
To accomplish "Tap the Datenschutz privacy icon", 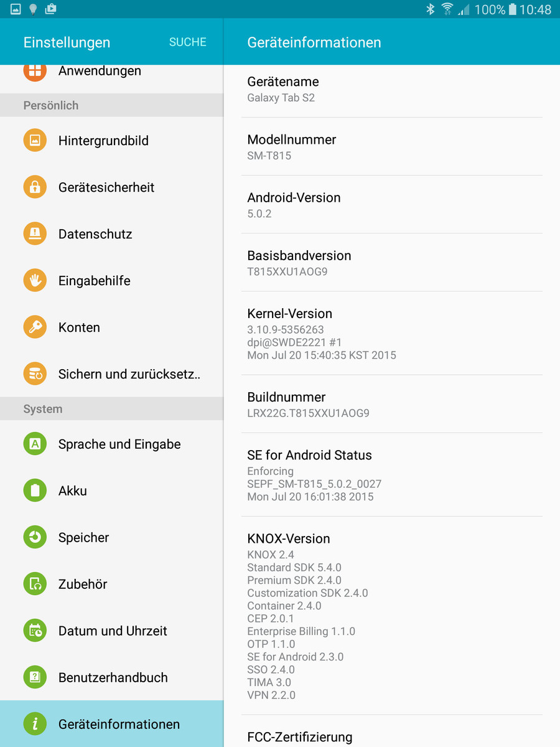I will (35, 234).
